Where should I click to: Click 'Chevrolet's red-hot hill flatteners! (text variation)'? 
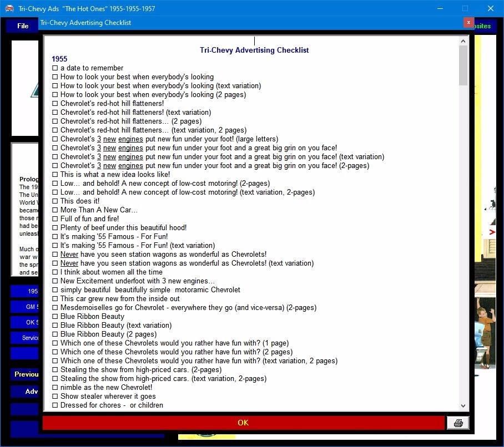(135, 113)
